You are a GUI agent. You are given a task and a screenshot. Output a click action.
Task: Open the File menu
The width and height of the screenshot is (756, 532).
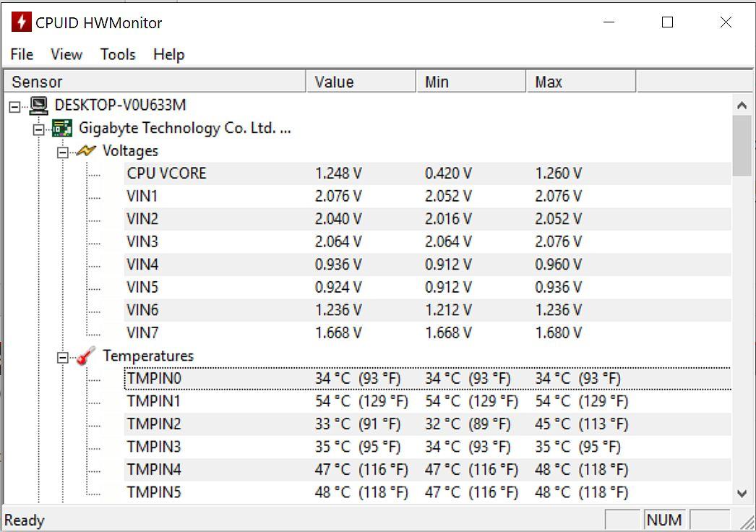(22, 54)
